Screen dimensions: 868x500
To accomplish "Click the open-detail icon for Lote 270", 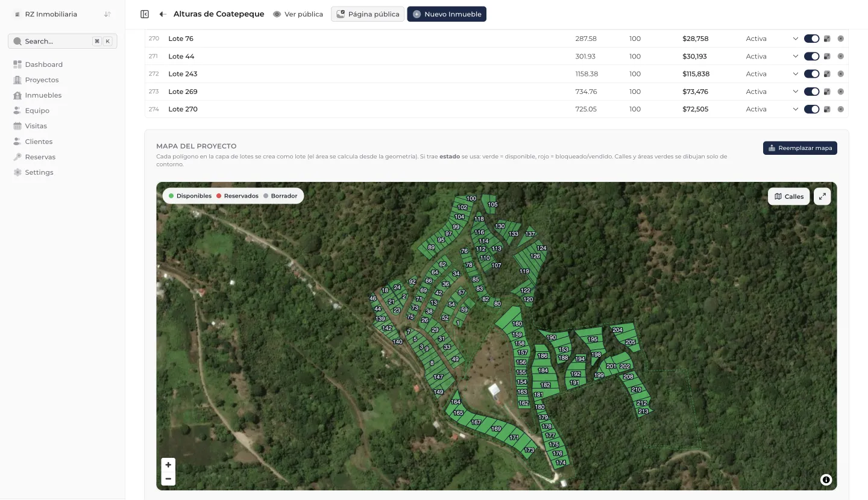I will (827, 109).
